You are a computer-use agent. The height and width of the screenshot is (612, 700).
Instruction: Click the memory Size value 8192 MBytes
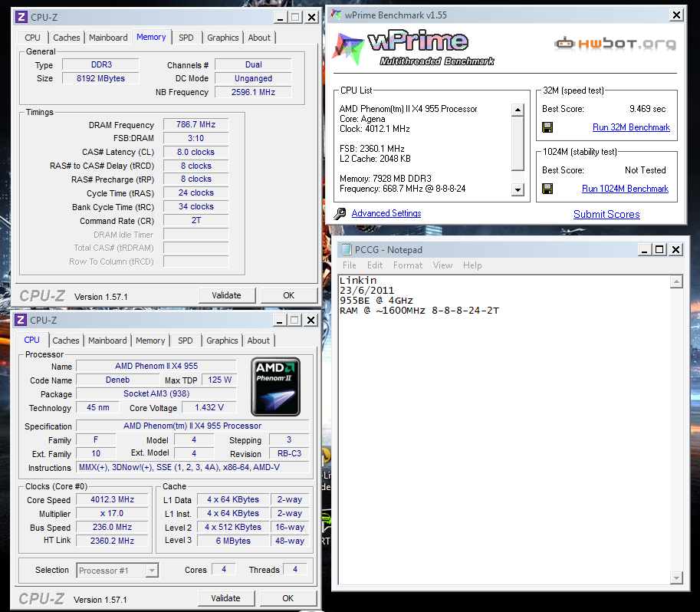coord(100,79)
